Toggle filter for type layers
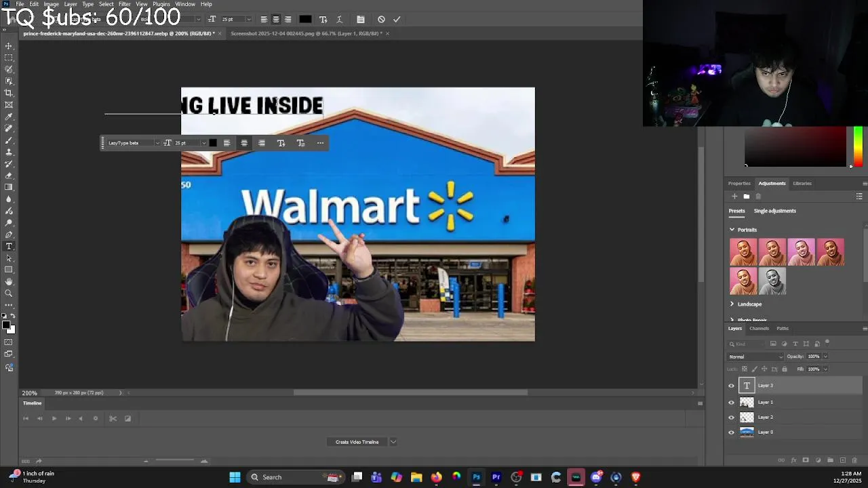Viewport: 868px width, 488px height. [x=795, y=344]
